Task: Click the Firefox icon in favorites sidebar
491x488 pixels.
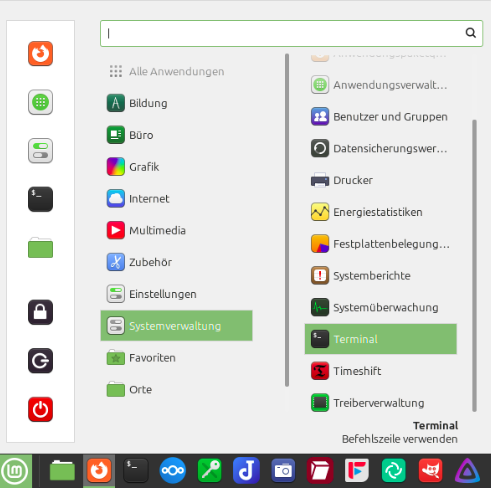Action: tap(40, 54)
